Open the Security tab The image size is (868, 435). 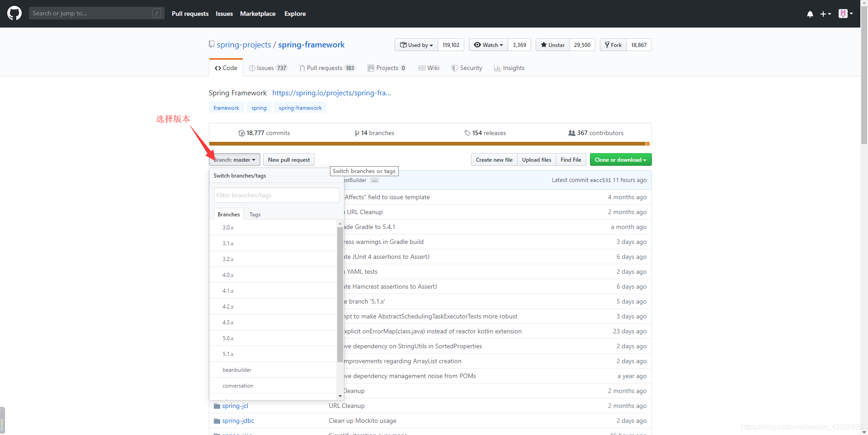(x=467, y=68)
